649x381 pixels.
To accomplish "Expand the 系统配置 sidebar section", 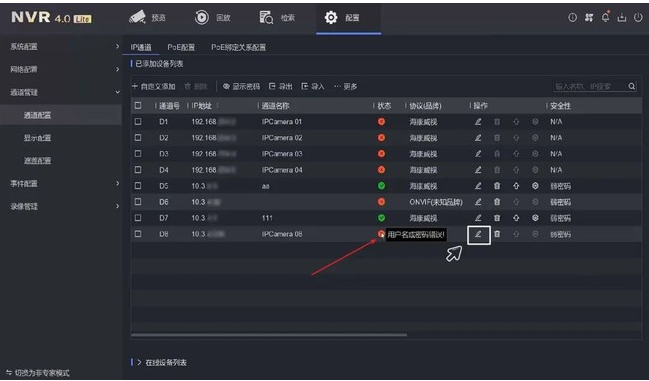I will pyautogui.click(x=64, y=47).
